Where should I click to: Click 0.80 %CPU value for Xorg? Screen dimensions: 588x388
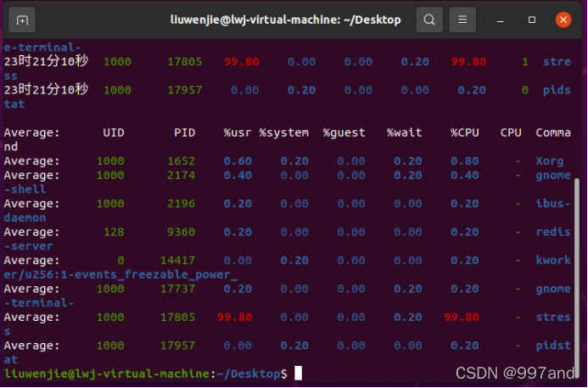465,161
